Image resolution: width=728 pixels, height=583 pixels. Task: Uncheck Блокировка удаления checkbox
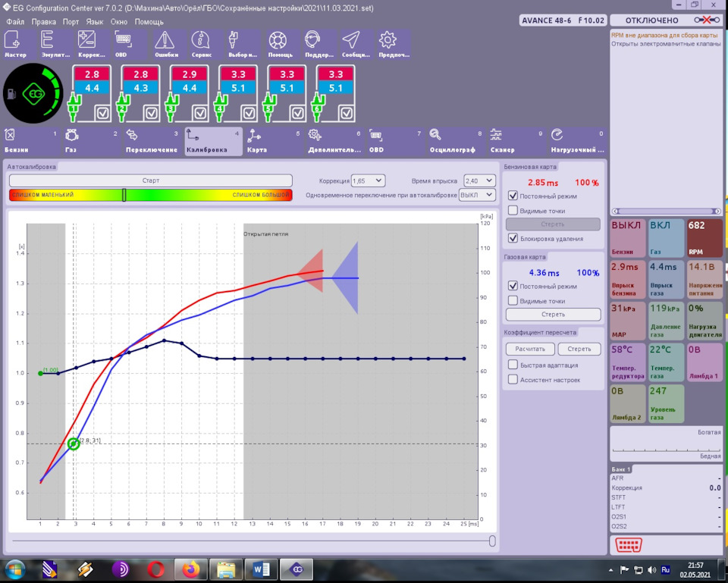pos(513,239)
